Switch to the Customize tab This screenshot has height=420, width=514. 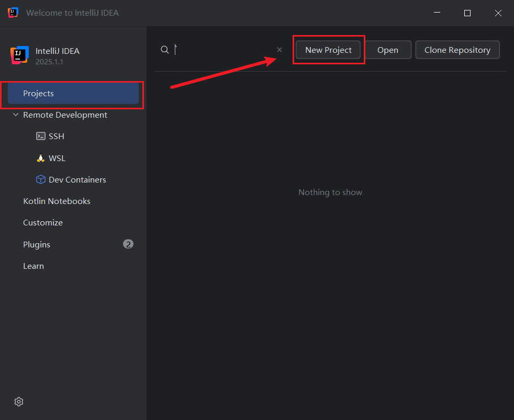click(x=43, y=223)
